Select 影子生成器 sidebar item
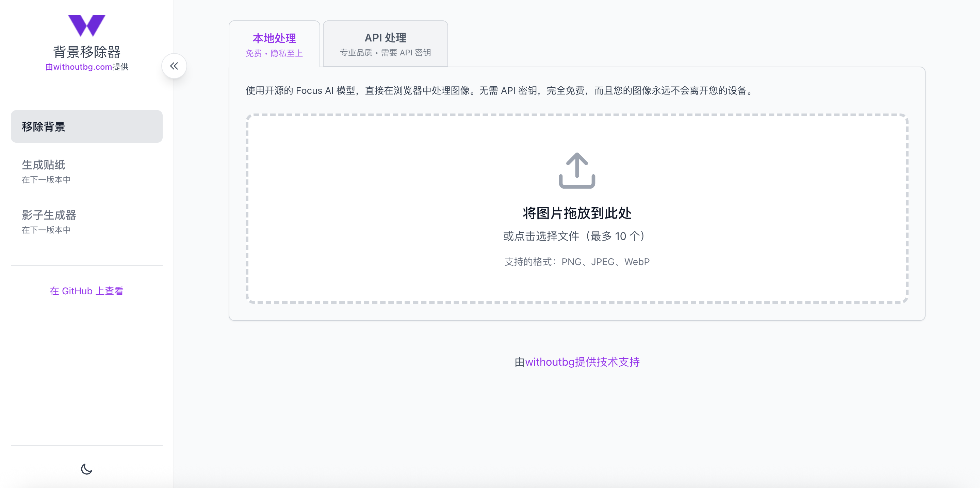Screen dimensions: 980x488 [x=49, y=215]
